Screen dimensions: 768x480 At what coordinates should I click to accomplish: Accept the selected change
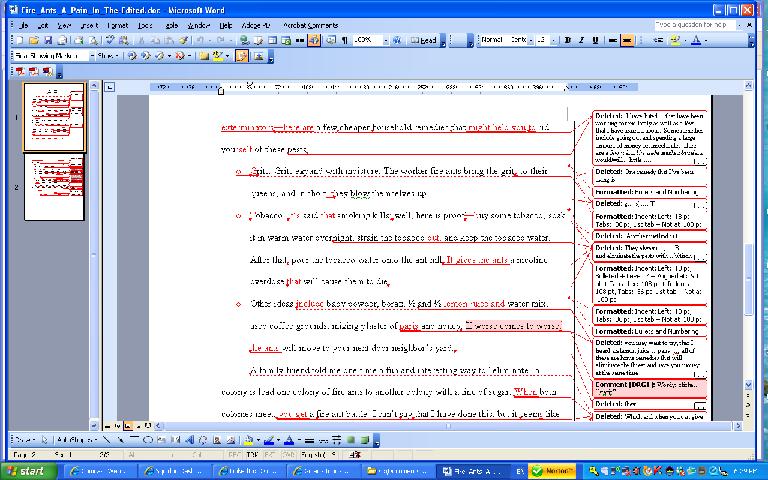pos(160,56)
